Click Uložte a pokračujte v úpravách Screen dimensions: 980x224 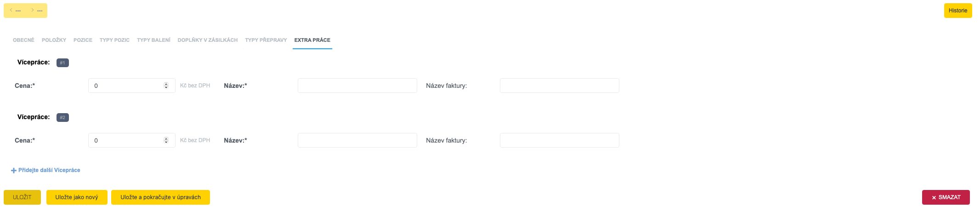tap(160, 197)
